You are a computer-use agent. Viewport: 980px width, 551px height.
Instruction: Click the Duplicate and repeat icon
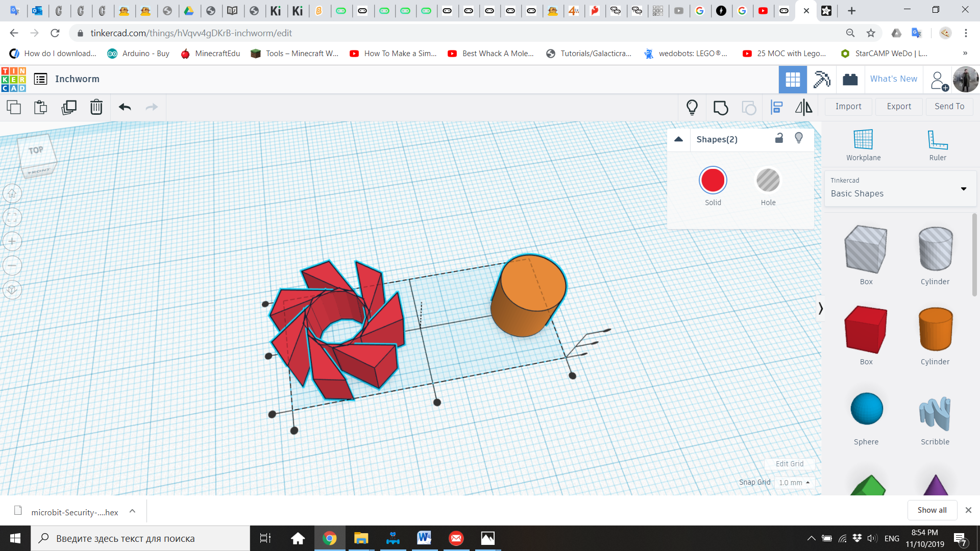click(69, 107)
